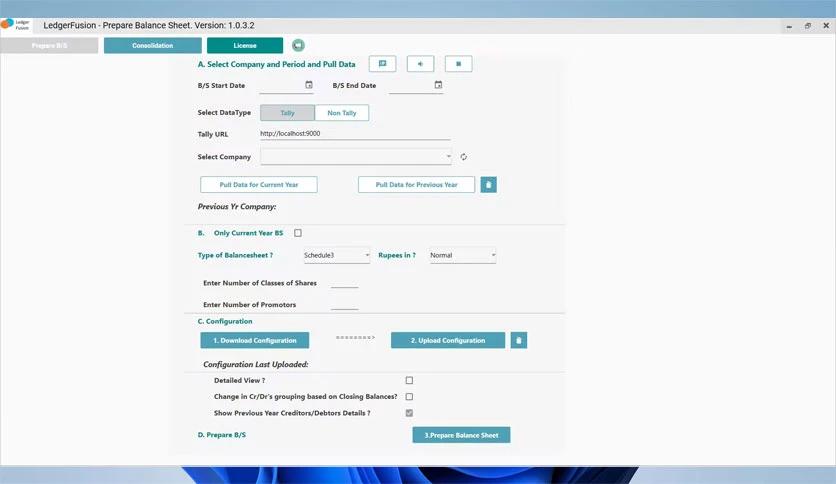836x484 pixels.
Task: Click trash icon next to Pull Data for Previous Year
Action: (488, 184)
